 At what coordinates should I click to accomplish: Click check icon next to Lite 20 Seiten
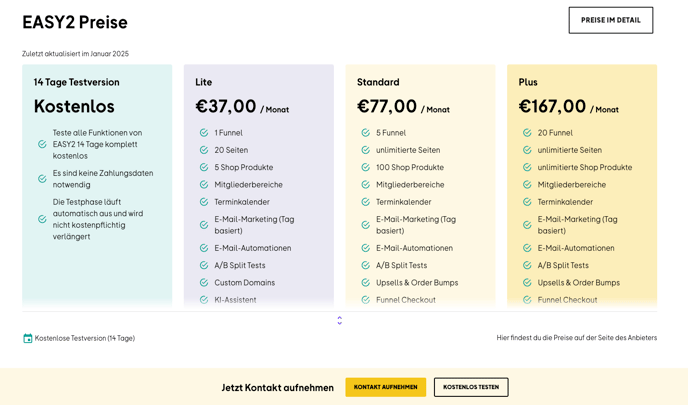pyautogui.click(x=204, y=150)
